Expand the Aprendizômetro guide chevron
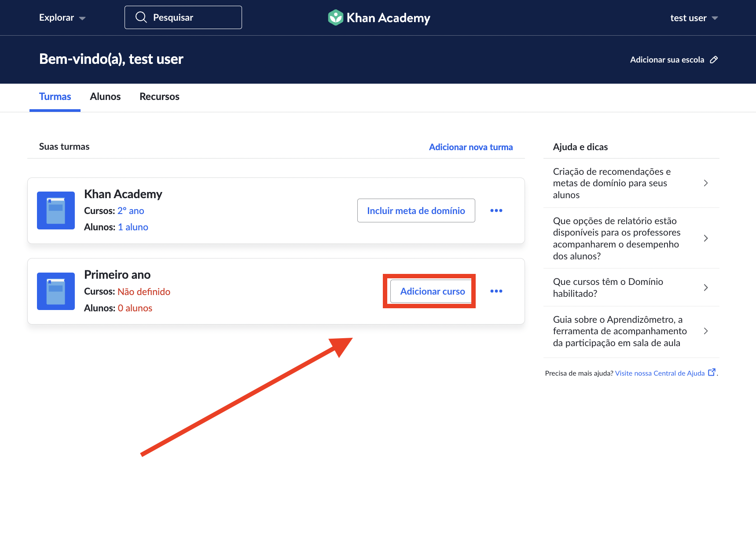The width and height of the screenshot is (756, 539). point(706,331)
